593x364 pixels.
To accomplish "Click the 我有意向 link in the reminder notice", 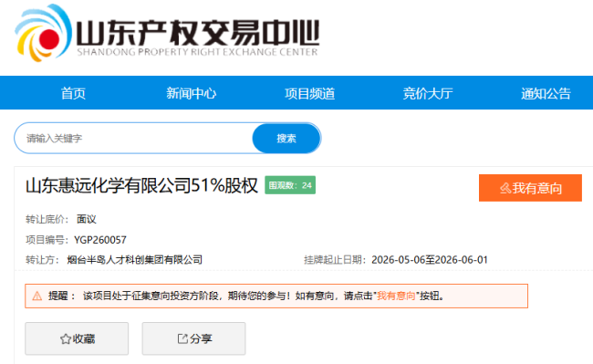I will [x=396, y=296].
